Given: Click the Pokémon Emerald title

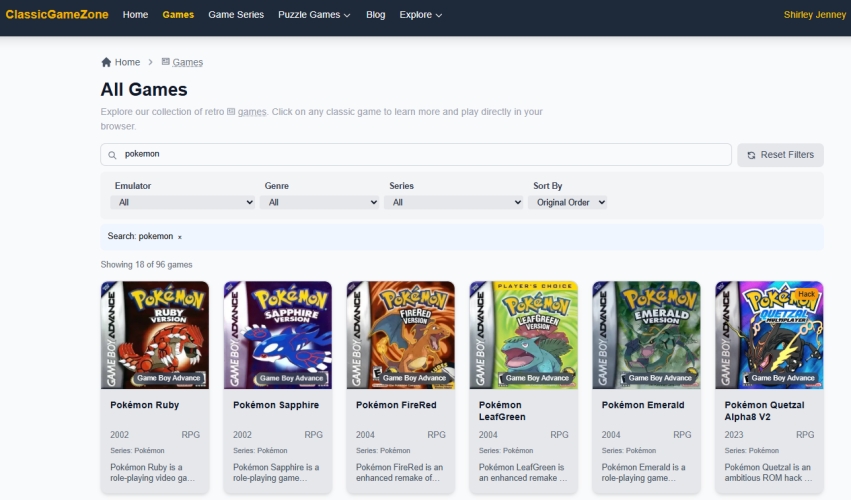Looking at the screenshot, I should [x=643, y=405].
